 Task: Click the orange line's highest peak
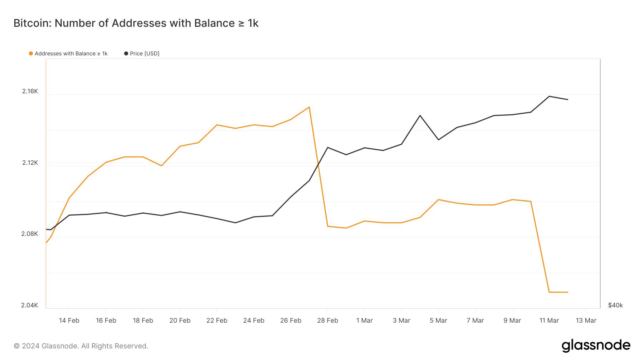coord(309,107)
